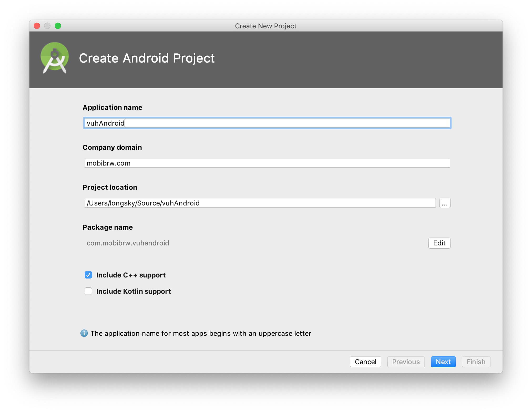
Task: Click the Package name label
Action: click(x=108, y=227)
